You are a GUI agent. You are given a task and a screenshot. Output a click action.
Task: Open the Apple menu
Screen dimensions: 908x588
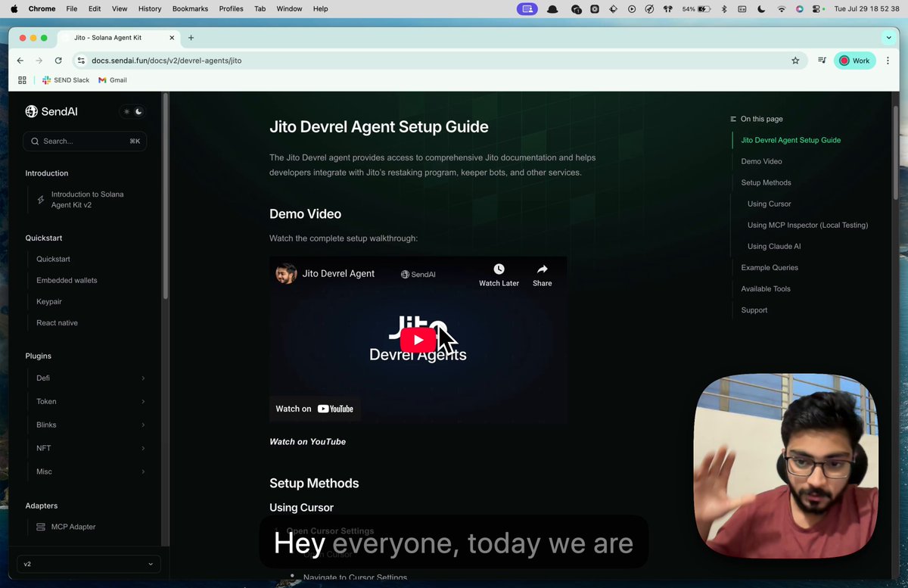tap(14, 9)
